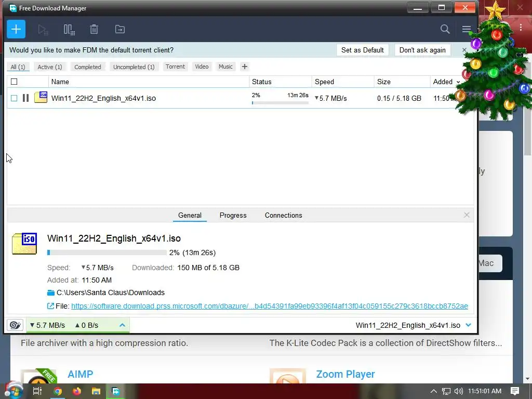Toggle snail speed-limit mode
This screenshot has height=399, width=532.
click(15, 325)
